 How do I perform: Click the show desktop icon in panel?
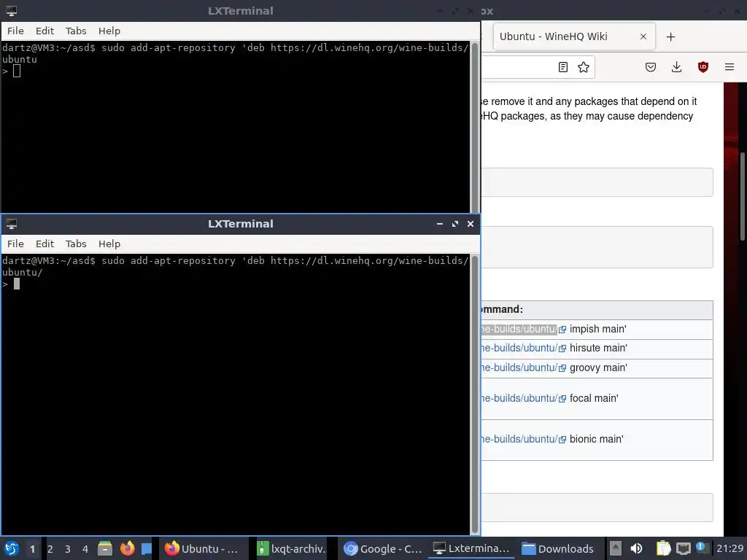(147, 548)
